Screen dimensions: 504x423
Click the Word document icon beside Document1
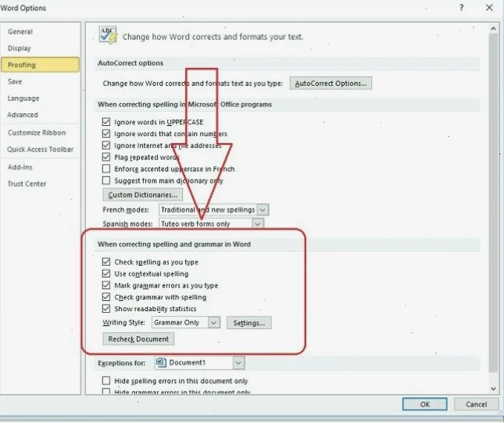click(x=161, y=363)
